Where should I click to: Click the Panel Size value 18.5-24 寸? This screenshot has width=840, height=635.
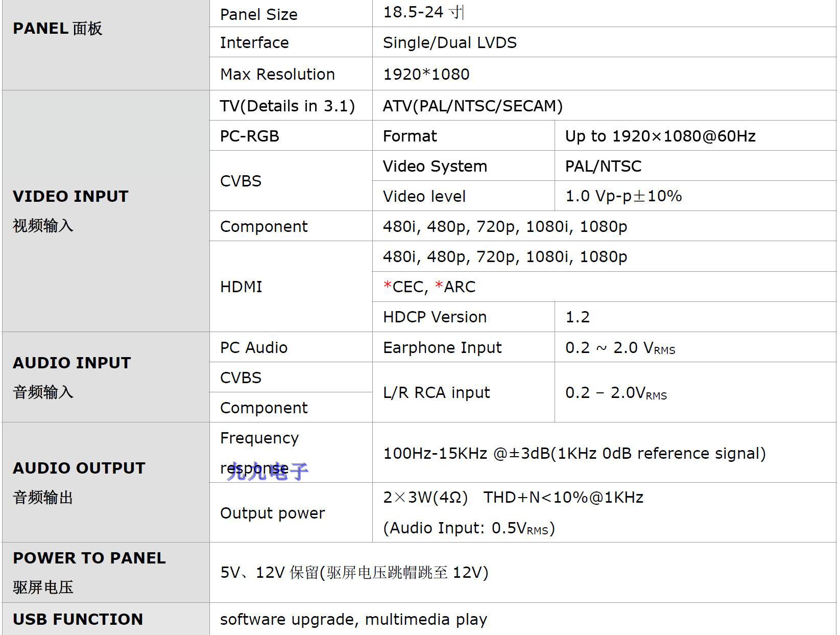pos(423,12)
